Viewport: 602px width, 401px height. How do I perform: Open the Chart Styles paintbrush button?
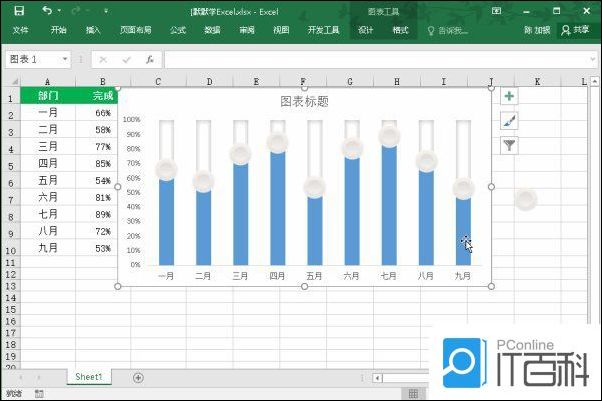coord(509,121)
